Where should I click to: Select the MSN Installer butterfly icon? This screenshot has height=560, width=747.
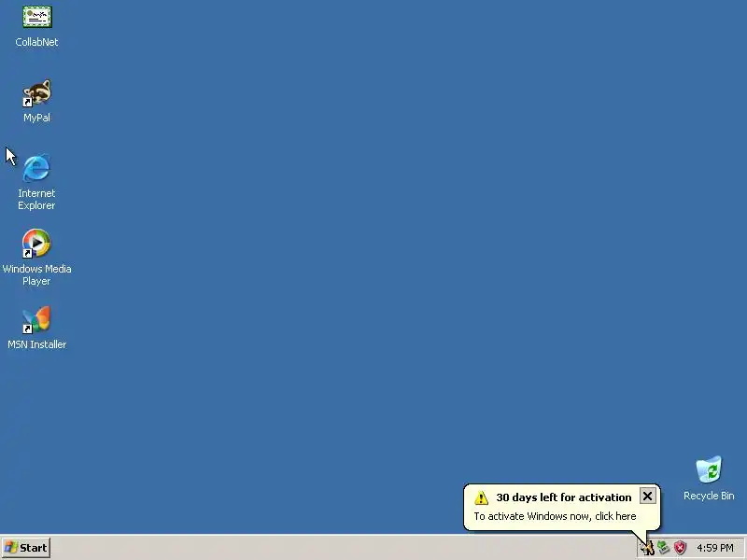coord(36,319)
